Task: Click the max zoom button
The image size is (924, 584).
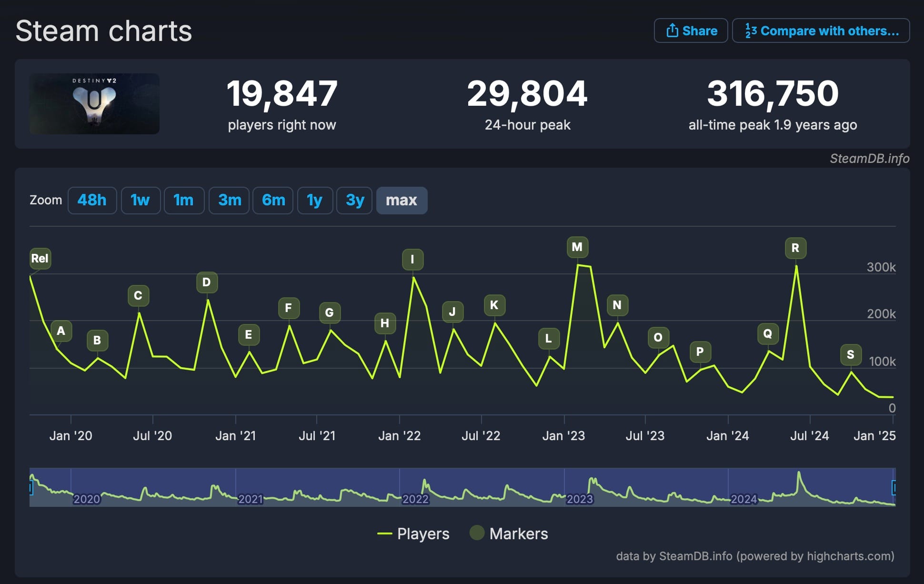Action: click(x=402, y=200)
